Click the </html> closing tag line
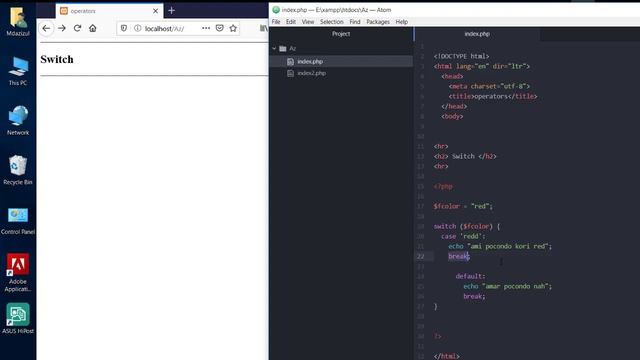This screenshot has width=640, height=360. (447, 356)
